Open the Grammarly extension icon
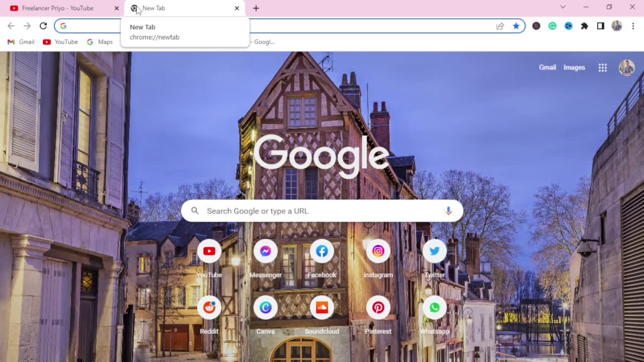The image size is (644, 362). [552, 26]
